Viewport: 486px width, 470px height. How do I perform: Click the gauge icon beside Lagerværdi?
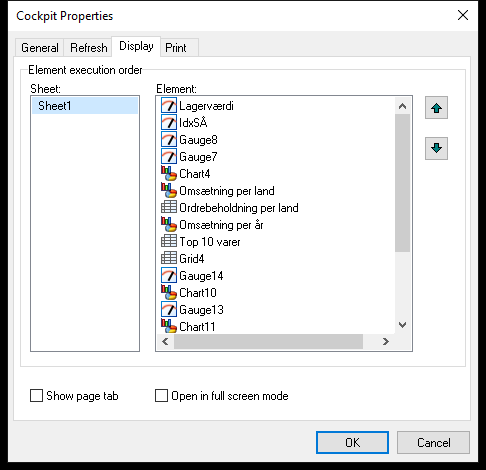tap(169, 106)
